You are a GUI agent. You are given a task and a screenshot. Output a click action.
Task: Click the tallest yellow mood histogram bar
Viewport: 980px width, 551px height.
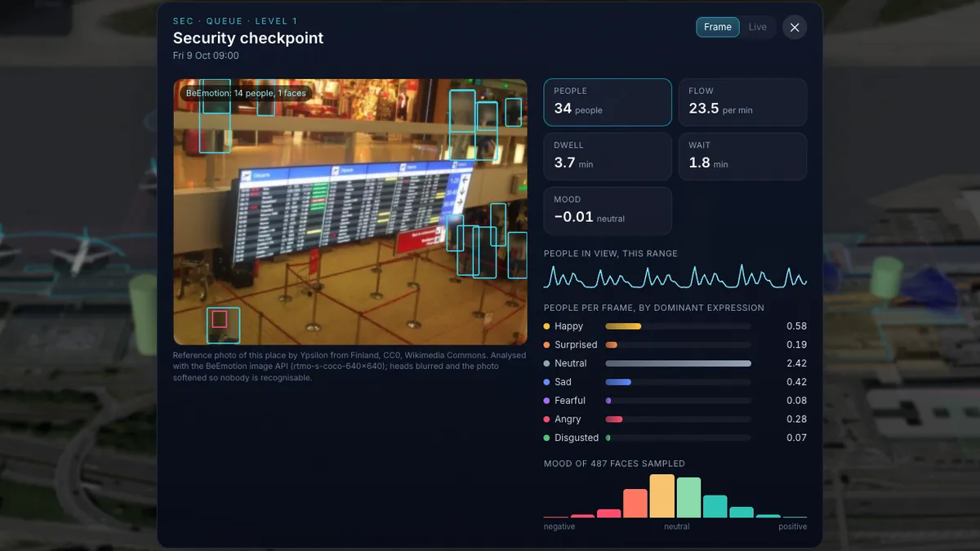tap(662, 496)
